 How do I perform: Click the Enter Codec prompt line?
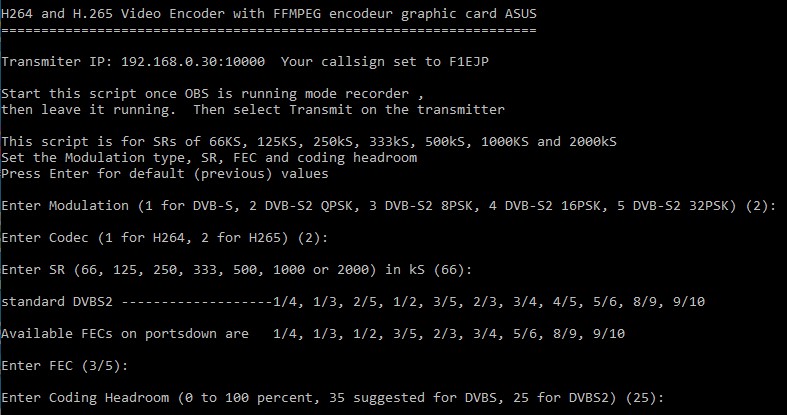165,238
